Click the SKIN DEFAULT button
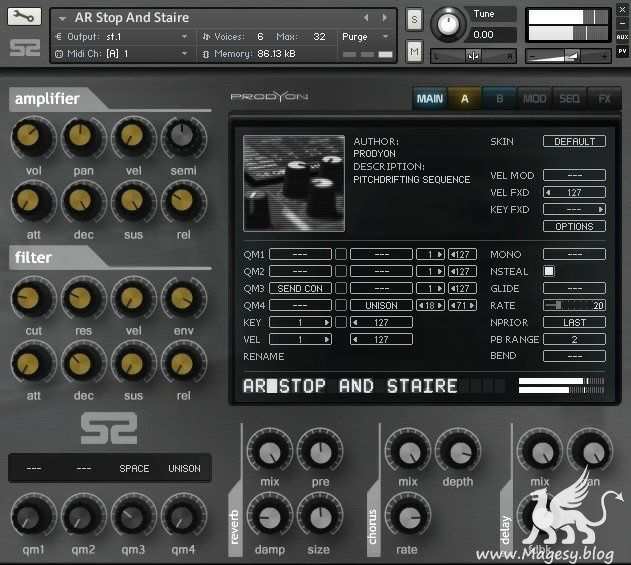Image resolution: width=631 pixels, height=565 pixels. pyautogui.click(x=574, y=141)
